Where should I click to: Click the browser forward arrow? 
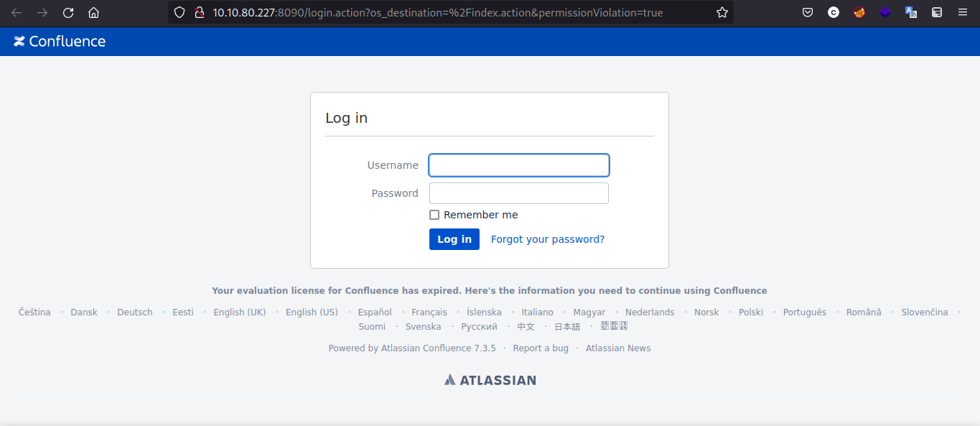(42, 13)
